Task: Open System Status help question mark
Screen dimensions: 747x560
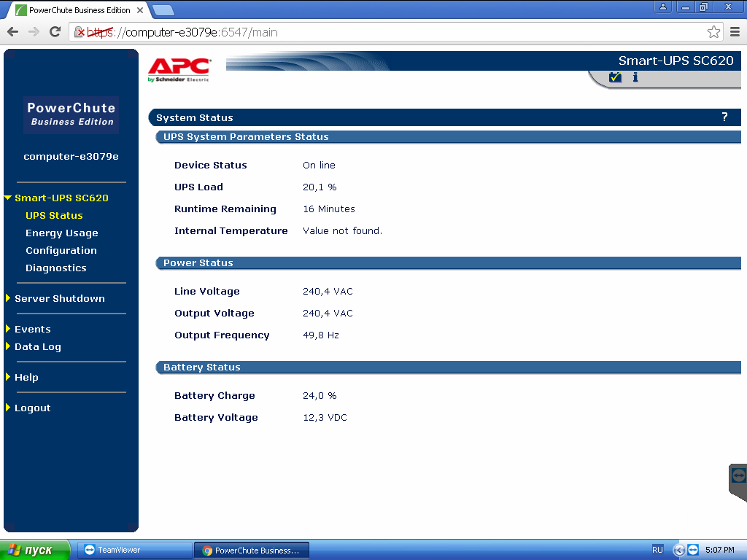Action: [724, 117]
